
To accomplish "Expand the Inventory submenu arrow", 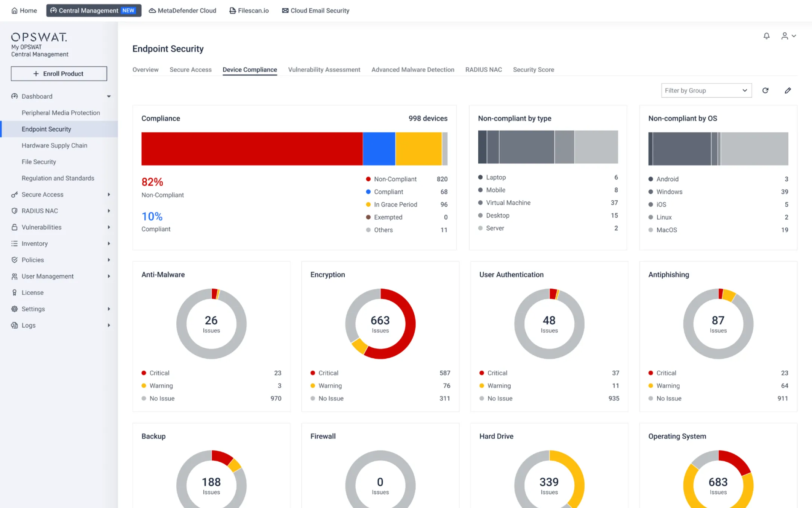I will point(109,244).
